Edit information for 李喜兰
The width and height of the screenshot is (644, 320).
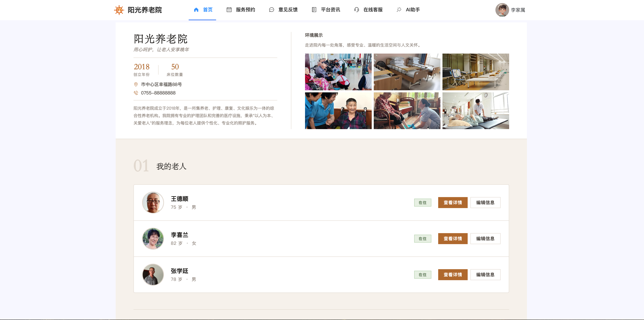click(485, 239)
